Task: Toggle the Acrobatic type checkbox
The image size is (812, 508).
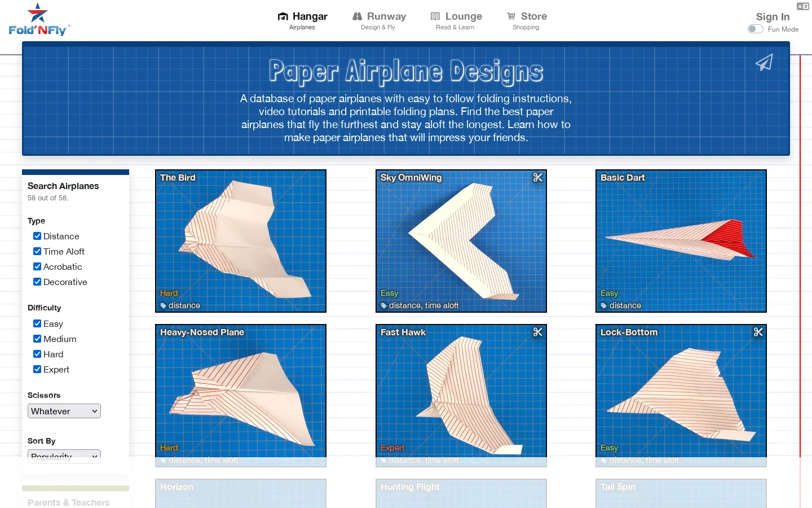Action: (x=37, y=266)
